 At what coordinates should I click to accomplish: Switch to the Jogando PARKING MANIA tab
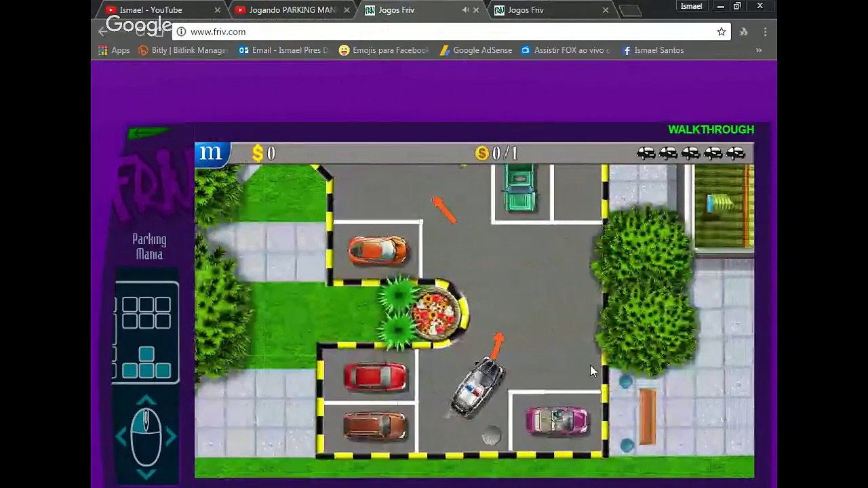[292, 10]
